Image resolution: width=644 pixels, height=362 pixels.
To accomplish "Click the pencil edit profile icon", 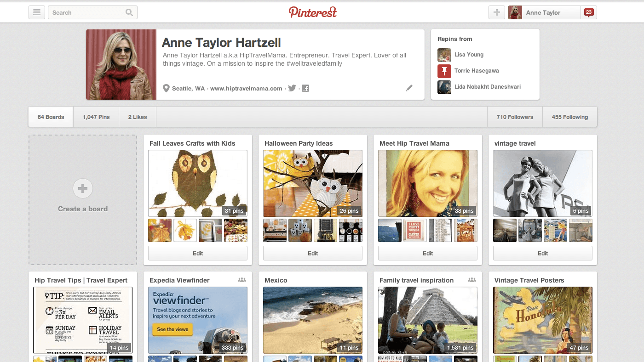I will [409, 88].
